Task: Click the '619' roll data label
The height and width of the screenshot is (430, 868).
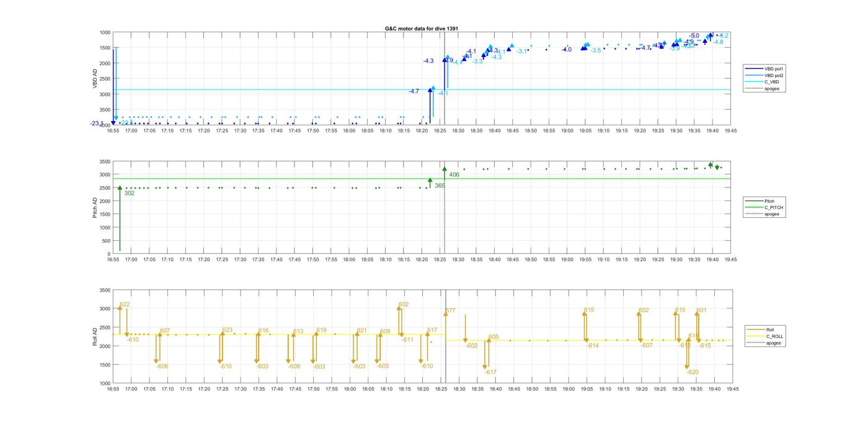Action: tap(321, 330)
